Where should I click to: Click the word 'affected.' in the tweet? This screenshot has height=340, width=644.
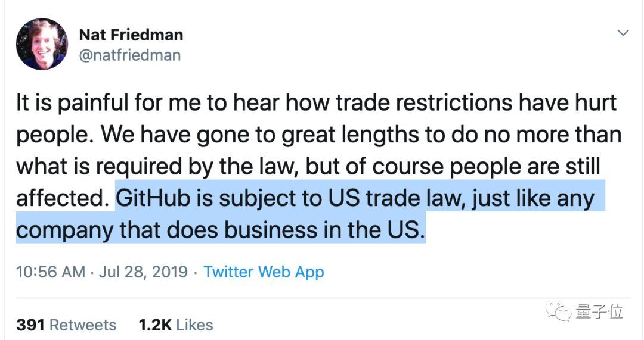click(x=63, y=198)
